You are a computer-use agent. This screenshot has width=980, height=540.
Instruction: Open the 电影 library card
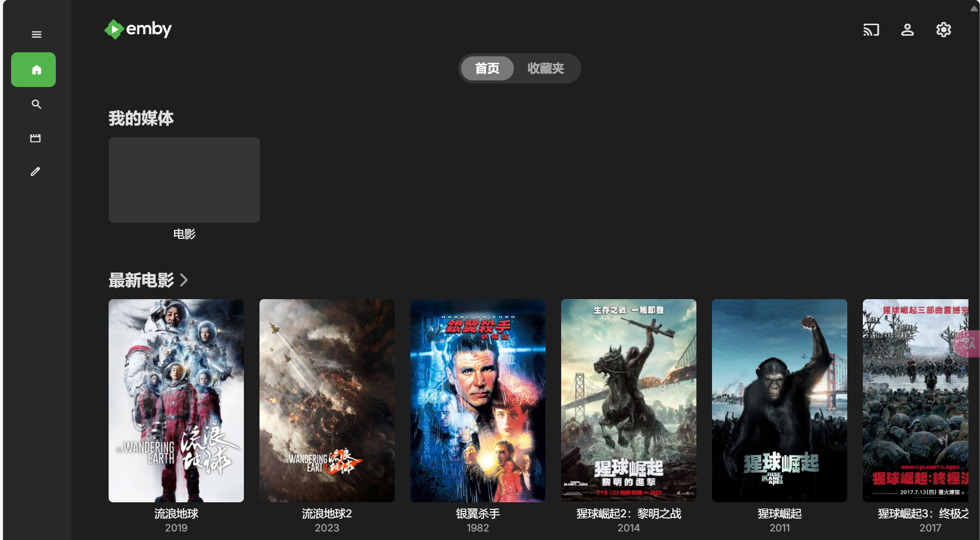(184, 180)
